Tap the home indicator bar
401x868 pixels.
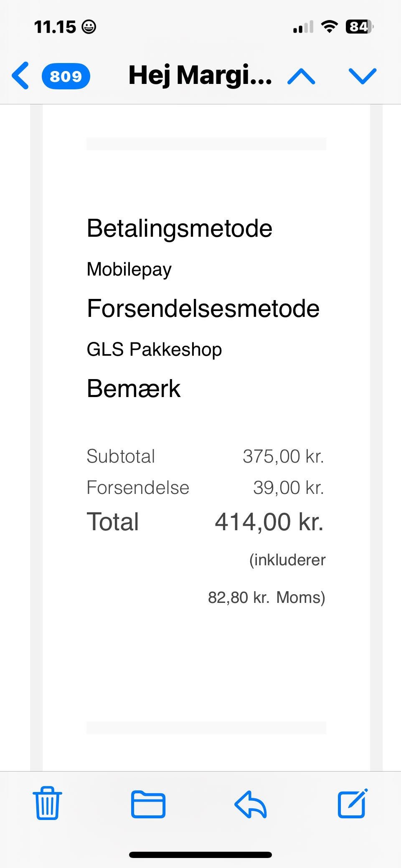200,855
